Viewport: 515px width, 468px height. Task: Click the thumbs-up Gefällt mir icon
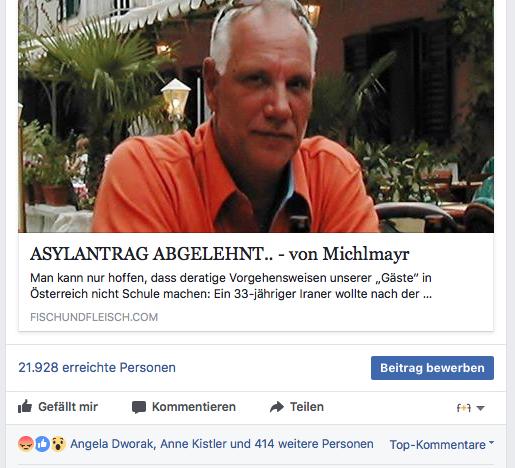click(25, 407)
